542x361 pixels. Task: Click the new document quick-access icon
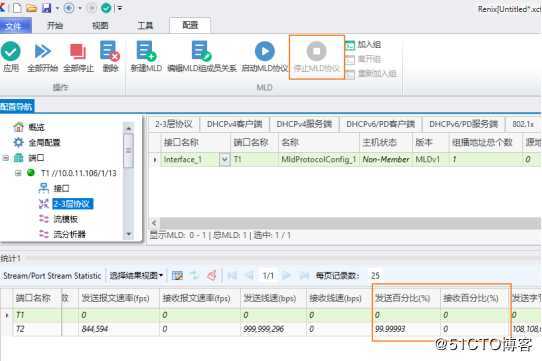click(17, 8)
